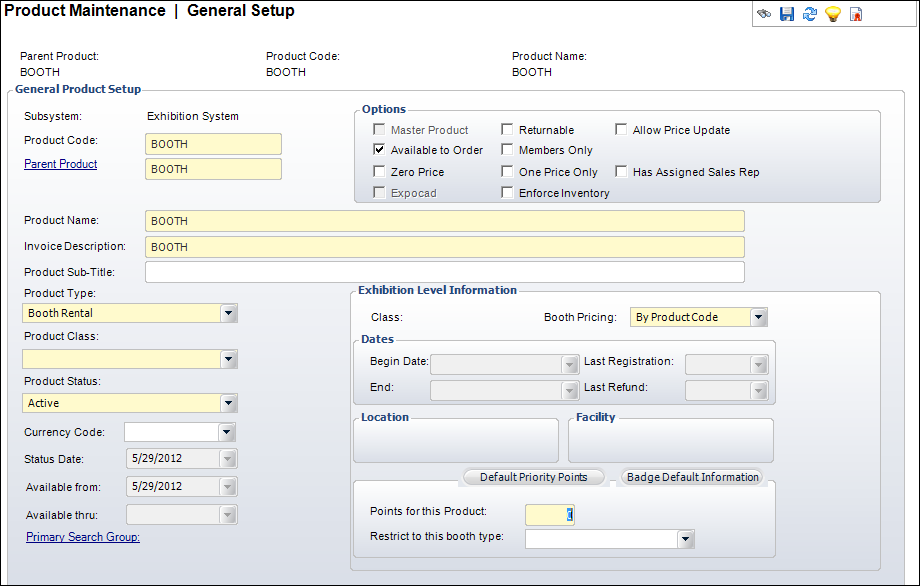Expand the Product Status dropdown
This screenshot has height=586, width=920.
point(229,403)
